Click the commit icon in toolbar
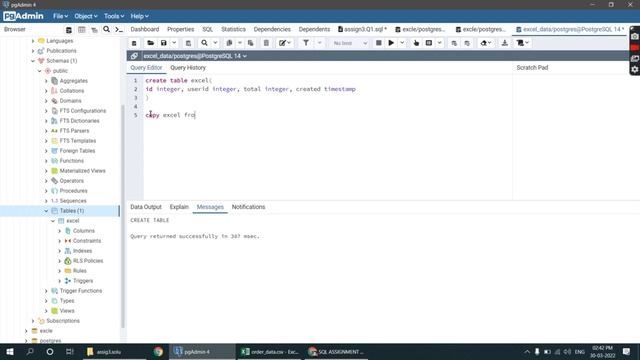This screenshot has width=640, height=360. tap(454, 43)
